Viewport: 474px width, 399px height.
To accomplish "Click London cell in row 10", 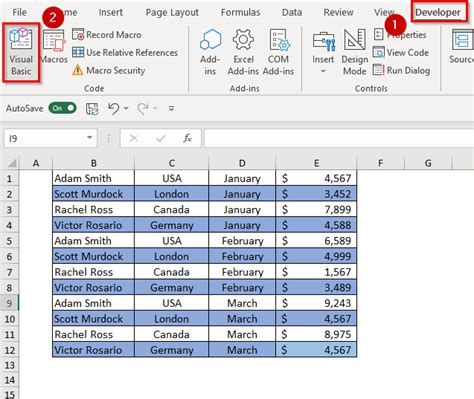I will pos(171,319).
